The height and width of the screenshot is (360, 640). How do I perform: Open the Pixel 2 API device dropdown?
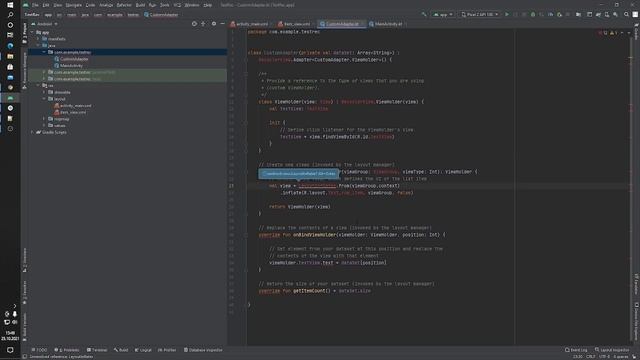479,14
